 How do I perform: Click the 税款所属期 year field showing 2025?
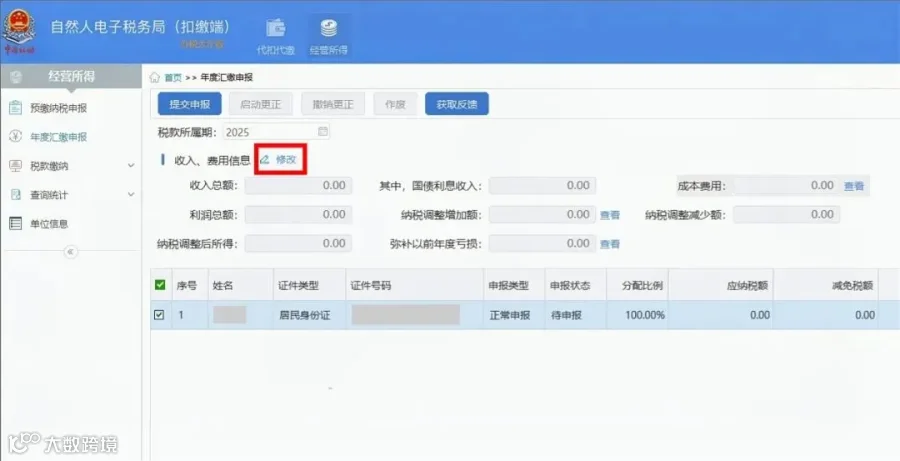point(277,132)
